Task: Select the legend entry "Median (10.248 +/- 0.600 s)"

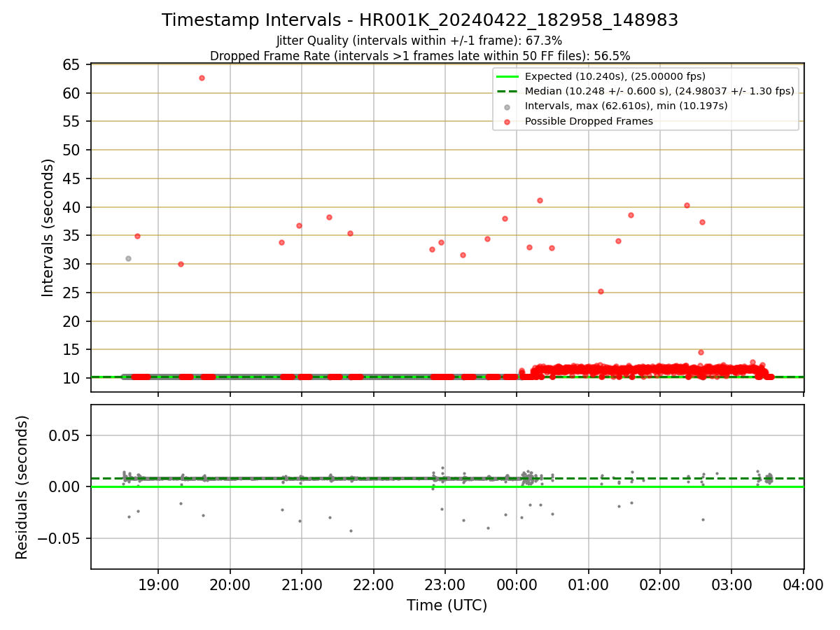Action: [x=659, y=91]
